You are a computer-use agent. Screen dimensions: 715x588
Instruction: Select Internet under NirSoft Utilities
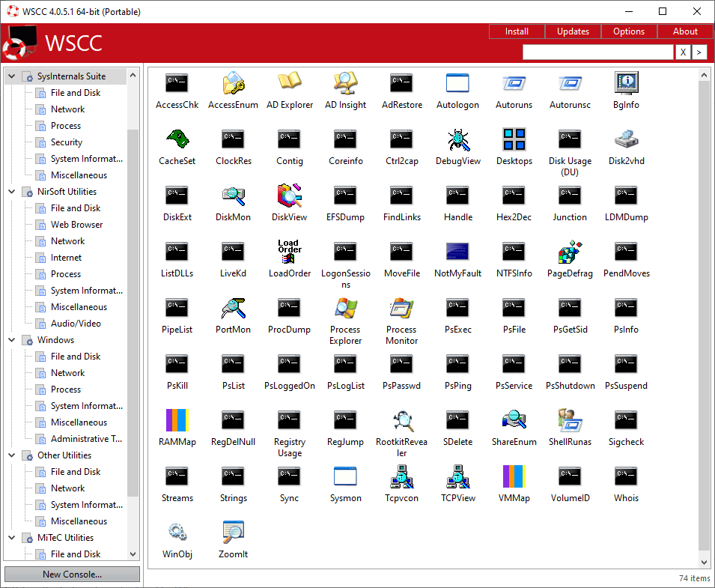[66, 258]
